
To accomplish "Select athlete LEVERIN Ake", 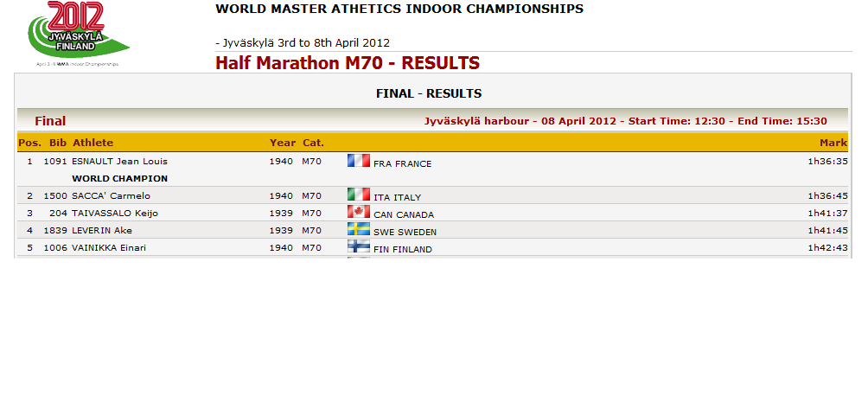I will coord(102,230).
